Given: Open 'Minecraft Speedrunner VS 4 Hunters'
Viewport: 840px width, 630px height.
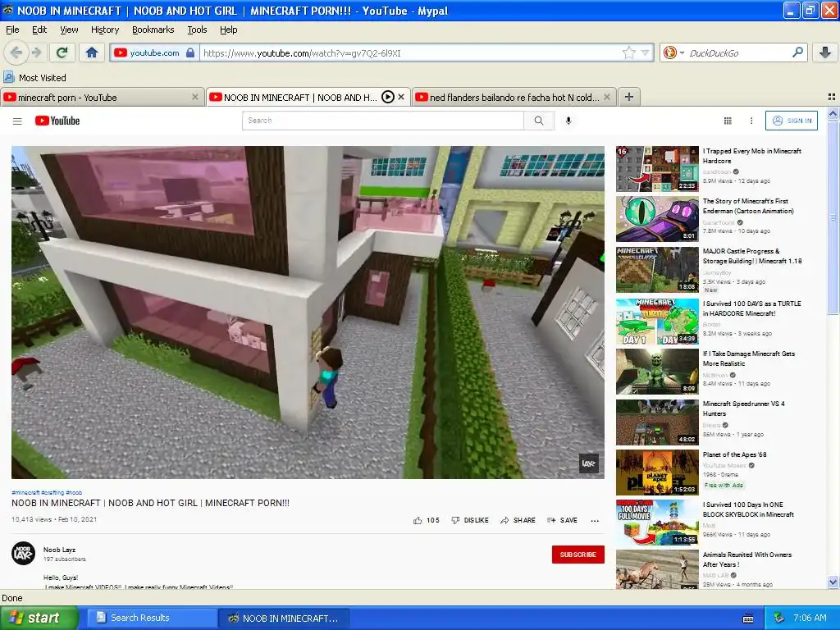Looking at the screenshot, I should 743,409.
